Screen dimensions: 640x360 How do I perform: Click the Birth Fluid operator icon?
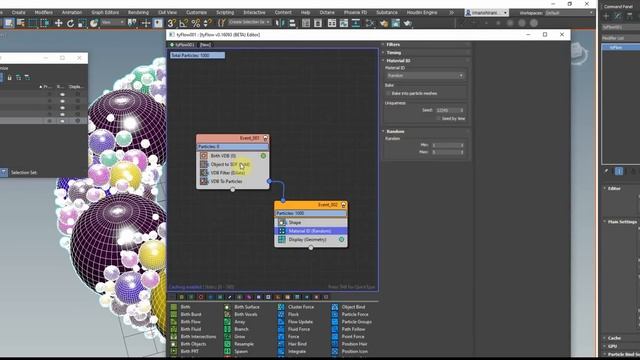[x=174, y=329]
